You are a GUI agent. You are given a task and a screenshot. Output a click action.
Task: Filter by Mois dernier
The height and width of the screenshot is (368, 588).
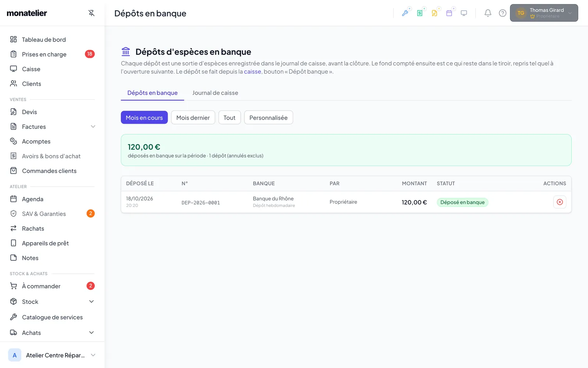point(193,118)
